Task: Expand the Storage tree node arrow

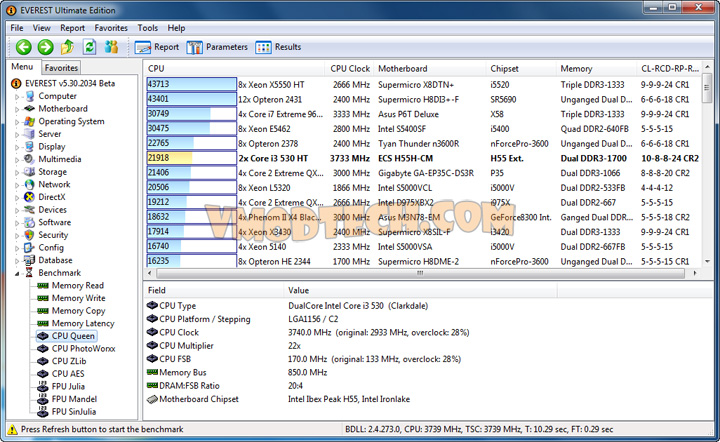Action: (x=17, y=173)
